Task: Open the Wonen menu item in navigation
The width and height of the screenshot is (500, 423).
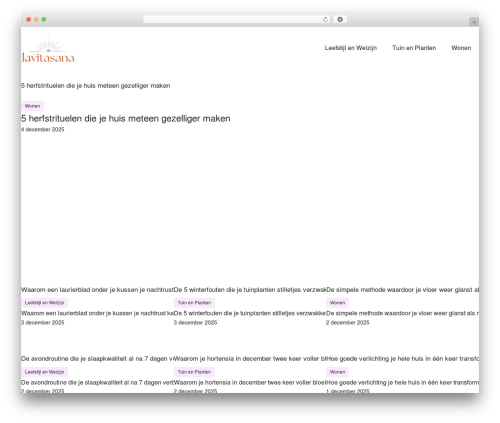Action: click(x=461, y=48)
